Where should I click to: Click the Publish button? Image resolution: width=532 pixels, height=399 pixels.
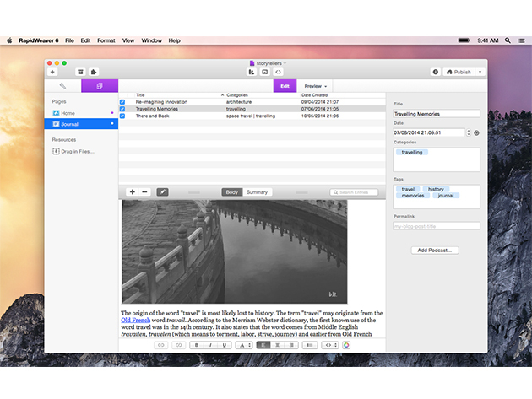(459, 72)
